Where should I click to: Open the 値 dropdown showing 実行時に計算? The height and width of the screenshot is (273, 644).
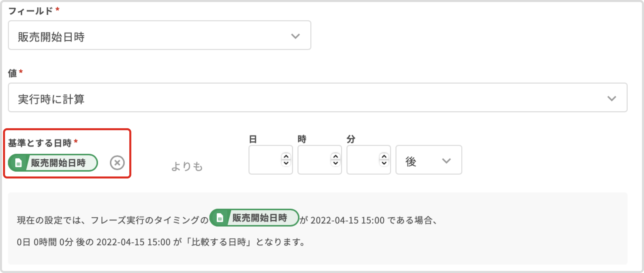pyautogui.click(x=317, y=98)
